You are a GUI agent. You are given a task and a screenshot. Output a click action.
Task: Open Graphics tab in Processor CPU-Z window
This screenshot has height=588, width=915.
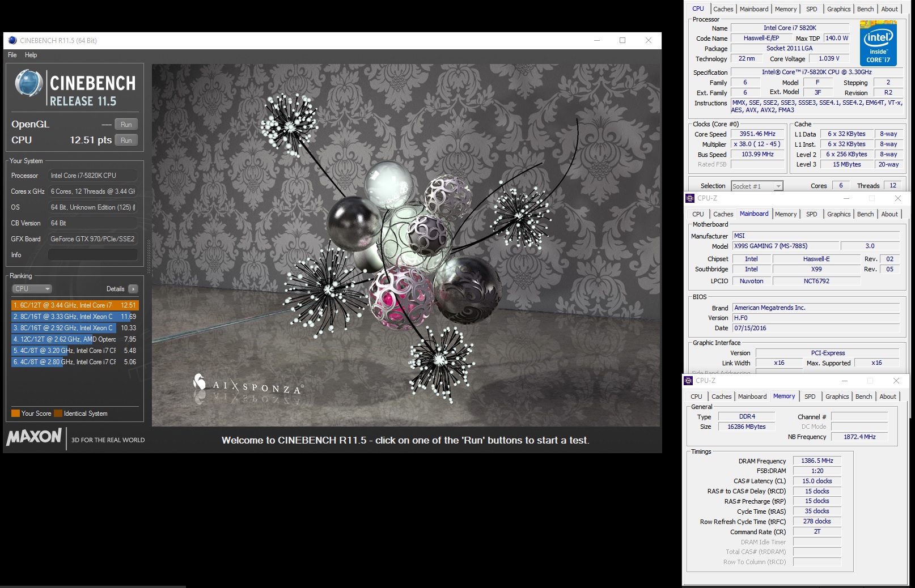pyautogui.click(x=838, y=9)
